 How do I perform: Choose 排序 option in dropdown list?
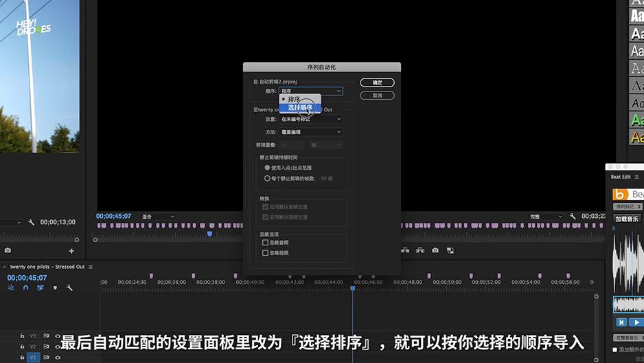300,99
